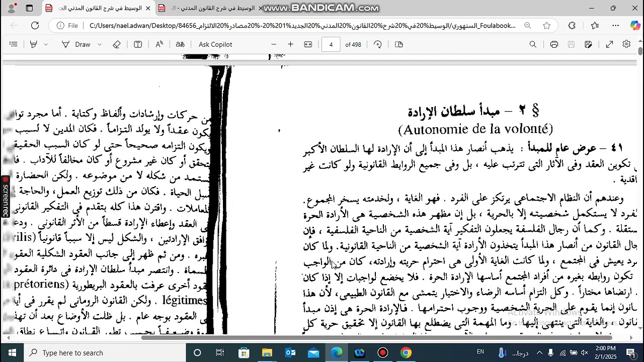Toggle Fit to width view
Image resolution: width=644 pixels, height=362 pixels.
coord(308,44)
